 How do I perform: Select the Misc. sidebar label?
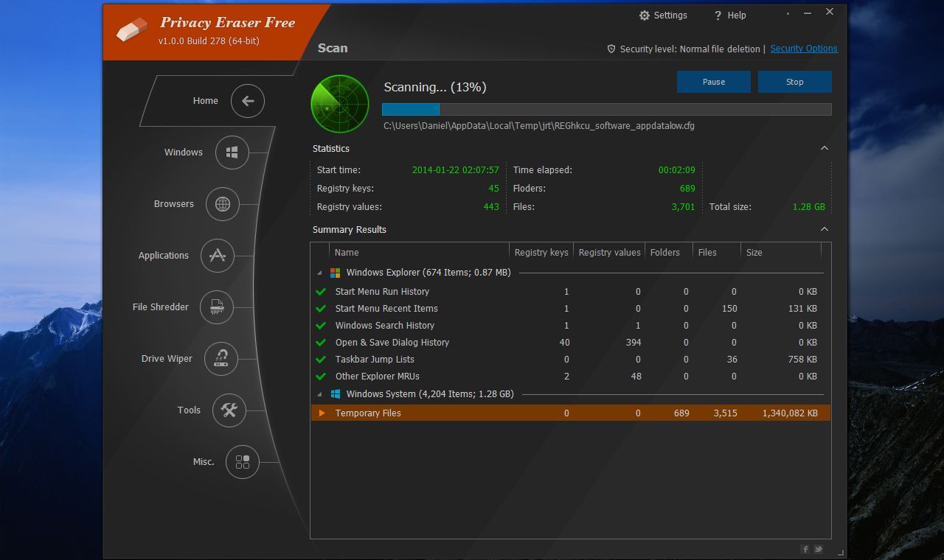[204, 462]
